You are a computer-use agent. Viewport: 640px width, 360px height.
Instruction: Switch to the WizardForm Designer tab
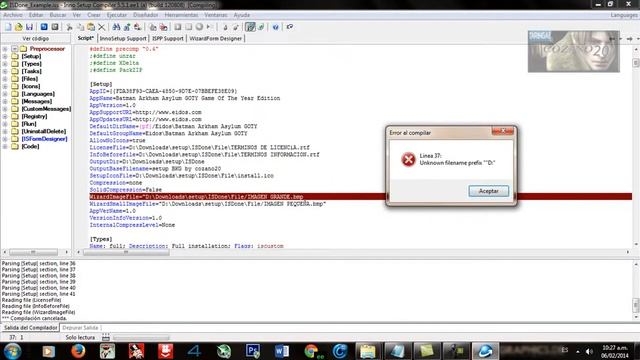pyautogui.click(x=216, y=38)
